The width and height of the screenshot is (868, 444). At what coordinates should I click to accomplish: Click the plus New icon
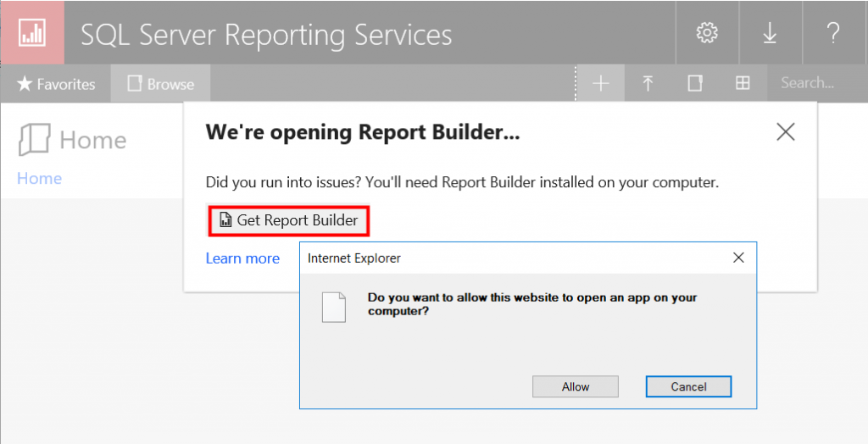601,84
